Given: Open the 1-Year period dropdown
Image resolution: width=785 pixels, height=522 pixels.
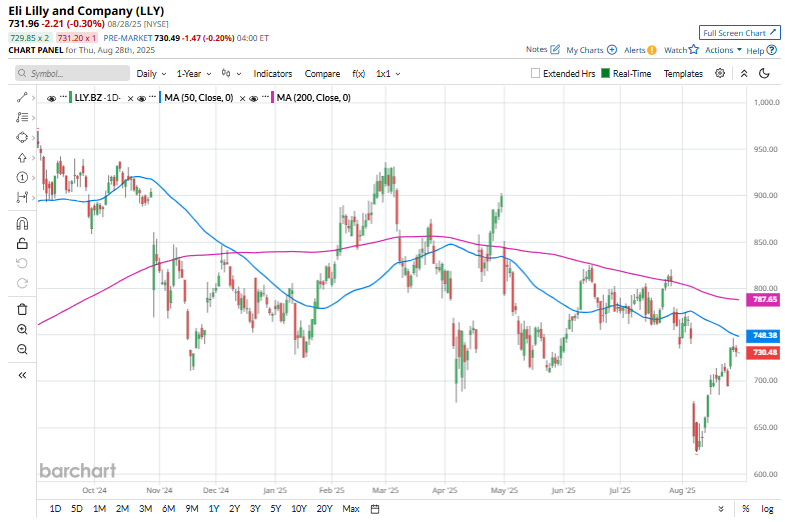Looking at the screenshot, I should (x=194, y=74).
